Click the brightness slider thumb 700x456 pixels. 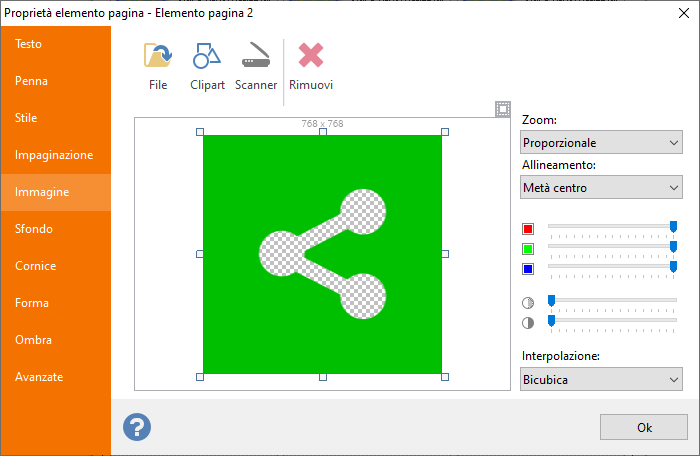(x=551, y=301)
